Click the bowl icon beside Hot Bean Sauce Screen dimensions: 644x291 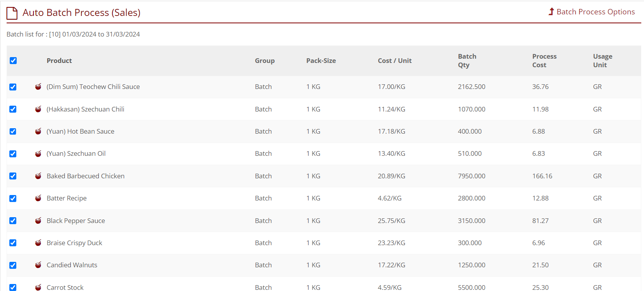click(38, 131)
